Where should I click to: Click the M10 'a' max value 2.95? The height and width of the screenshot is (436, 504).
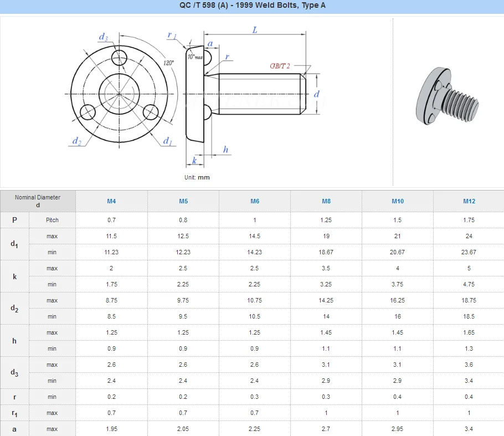coord(397,429)
